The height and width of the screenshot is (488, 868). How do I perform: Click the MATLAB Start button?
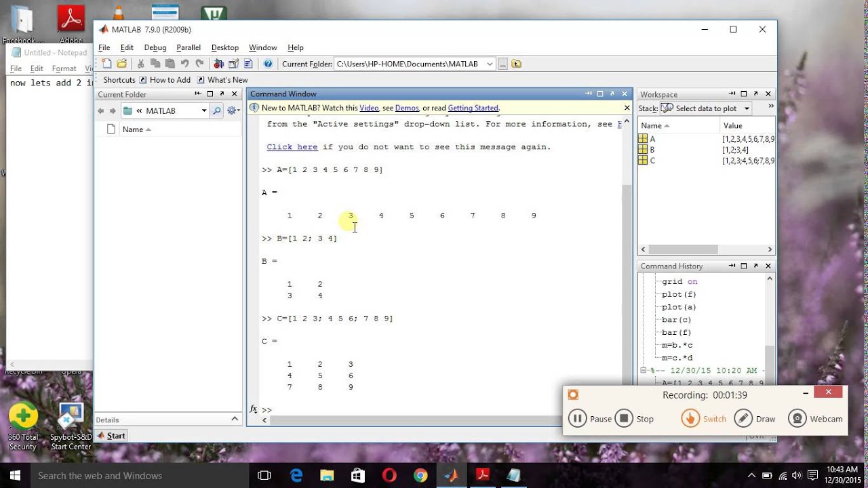[x=111, y=436]
